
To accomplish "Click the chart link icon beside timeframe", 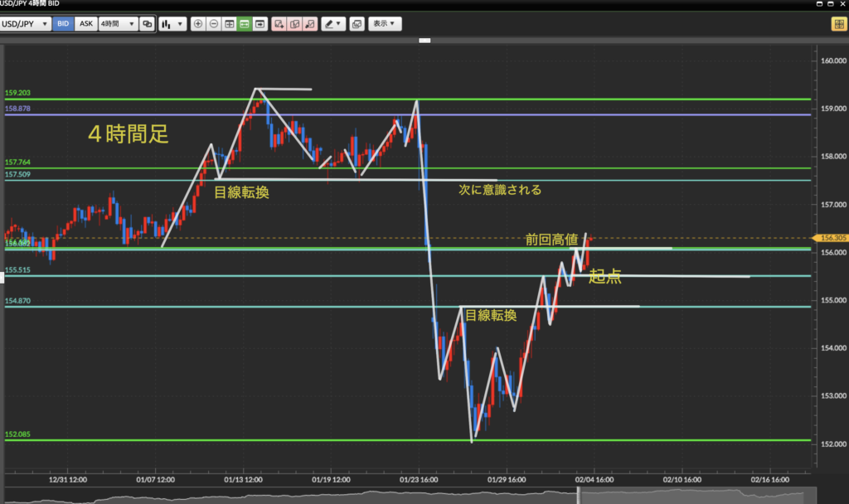I will [x=147, y=24].
